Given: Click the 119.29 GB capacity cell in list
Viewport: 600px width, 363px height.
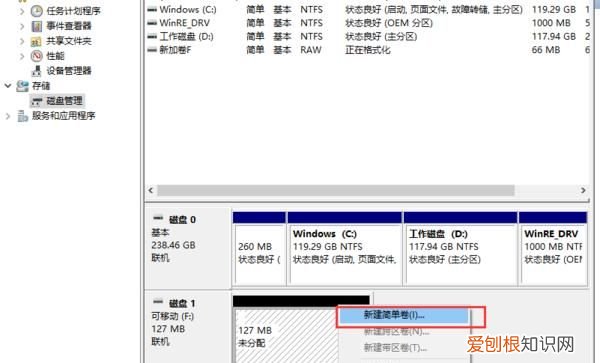Looking at the screenshot, I should point(554,10).
